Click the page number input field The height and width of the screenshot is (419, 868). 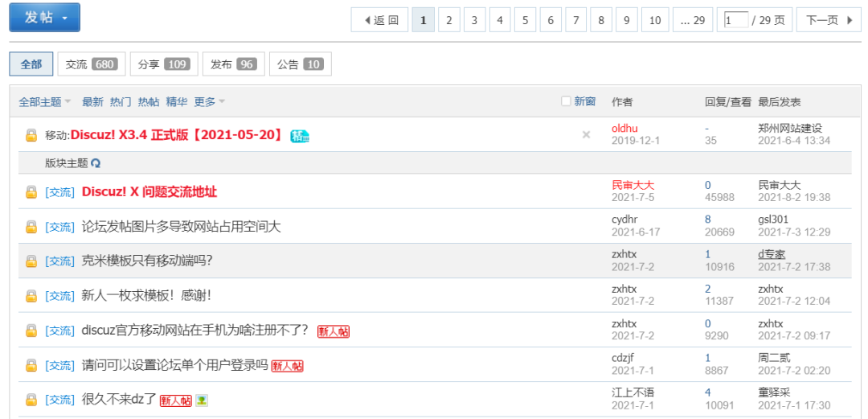coord(735,20)
